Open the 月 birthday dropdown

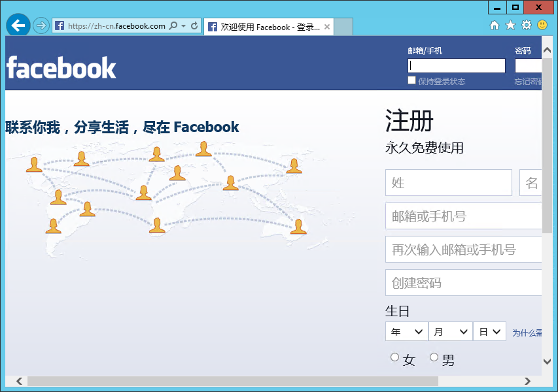click(x=451, y=332)
